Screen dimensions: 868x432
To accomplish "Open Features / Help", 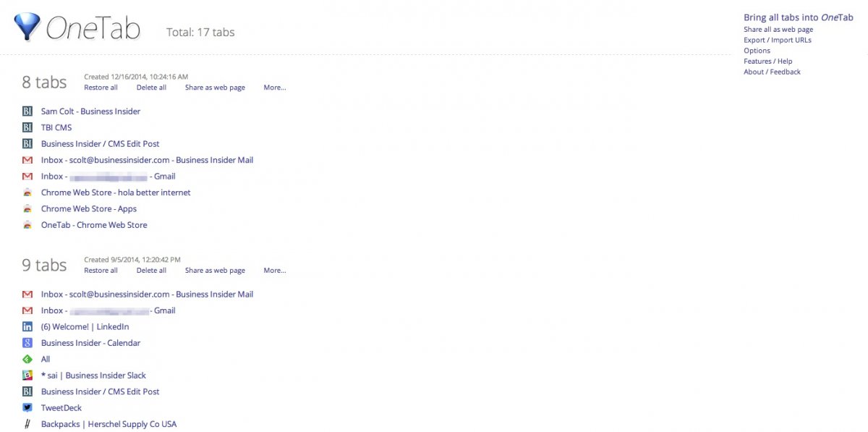I will point(767,62).
